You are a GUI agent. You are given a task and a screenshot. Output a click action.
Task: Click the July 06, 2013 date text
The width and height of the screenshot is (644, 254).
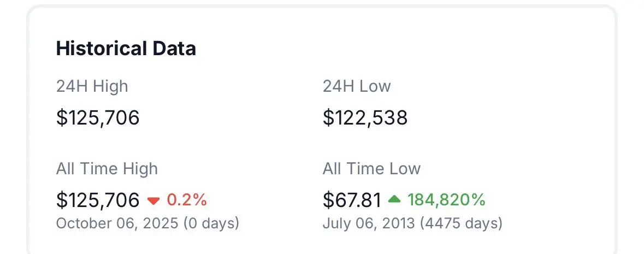(375, 223)
